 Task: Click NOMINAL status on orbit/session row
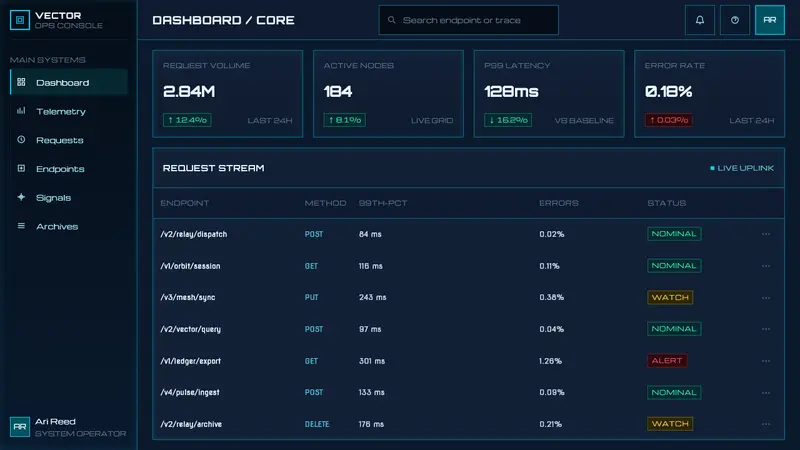tap(674, 266)
